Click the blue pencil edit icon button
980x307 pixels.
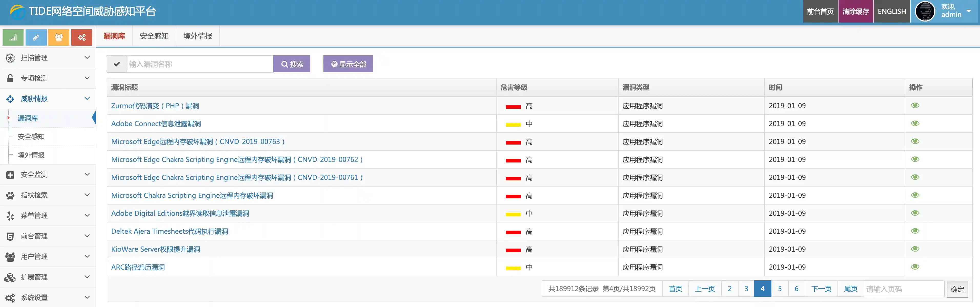point(36,37)
